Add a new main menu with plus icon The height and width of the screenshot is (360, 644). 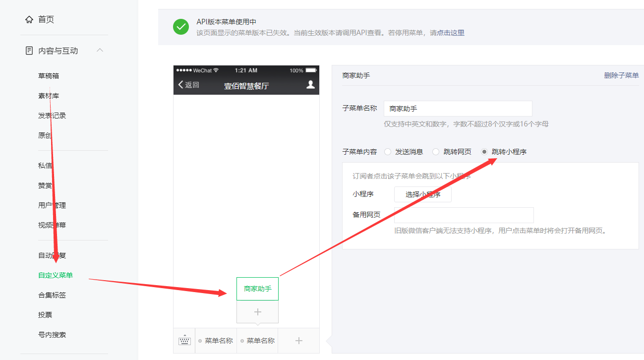pyautogui.click(x=298, y=341)
